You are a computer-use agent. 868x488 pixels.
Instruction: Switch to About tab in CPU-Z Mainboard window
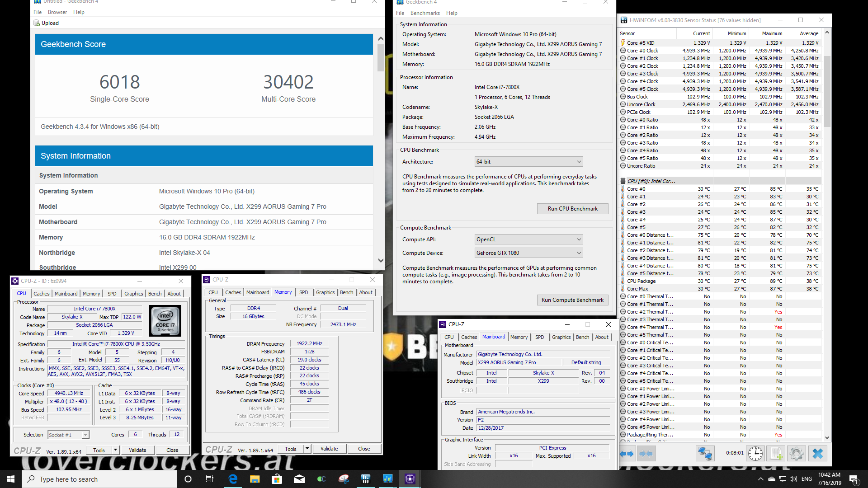click(x=602, y=337)
